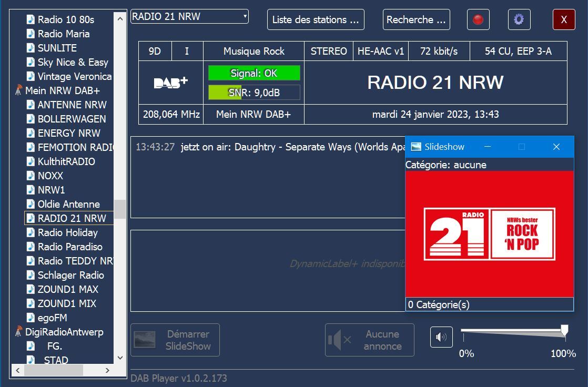Click station list scroll down arrow

120,358
